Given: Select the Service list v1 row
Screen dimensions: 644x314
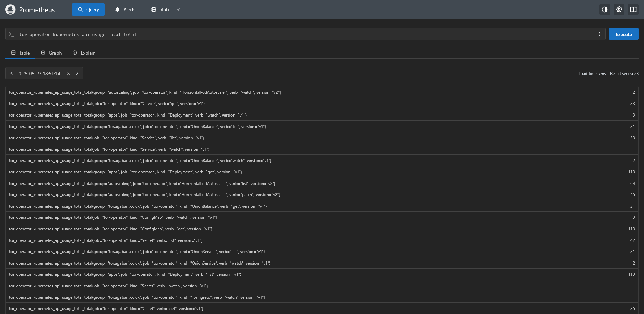Looking at the screenshot, I should pos(322,138).
